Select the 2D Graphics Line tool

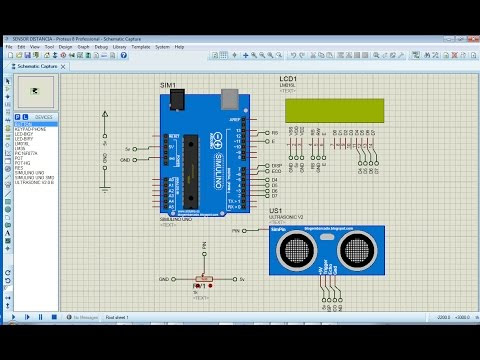(8, 194)
